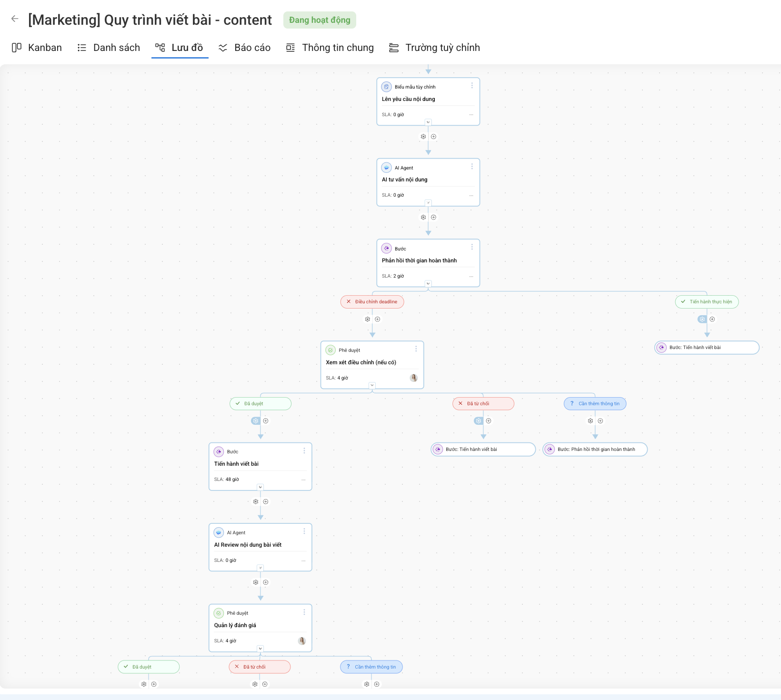Click highlighted gear under Tiến hành thực hiện
The height and width of the screenshot is (700, 781).
point(702,320)
